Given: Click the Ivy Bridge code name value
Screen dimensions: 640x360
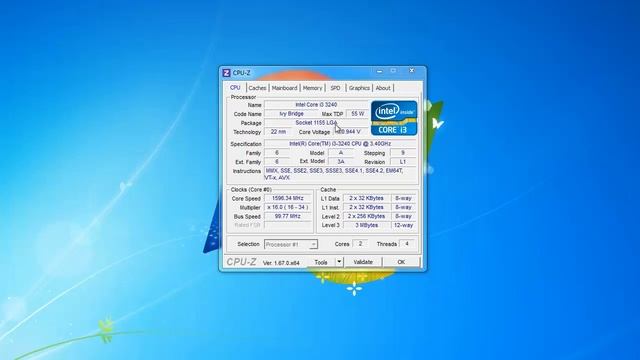Looking at the screenshot, I should pyautogui.click(x=291, y=114).
